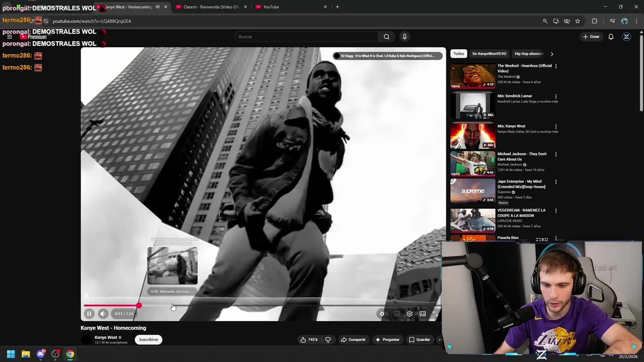Viewport: 644px width, 362px height.
Task: Click the magnifier search button
Action: point(386,37)
